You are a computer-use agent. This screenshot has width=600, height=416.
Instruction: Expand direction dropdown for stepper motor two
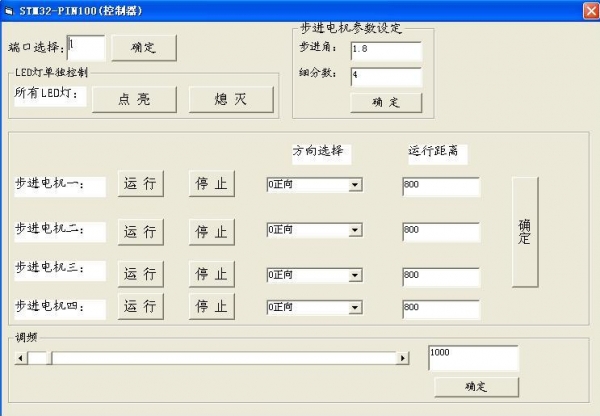click(x=354, y=230)
